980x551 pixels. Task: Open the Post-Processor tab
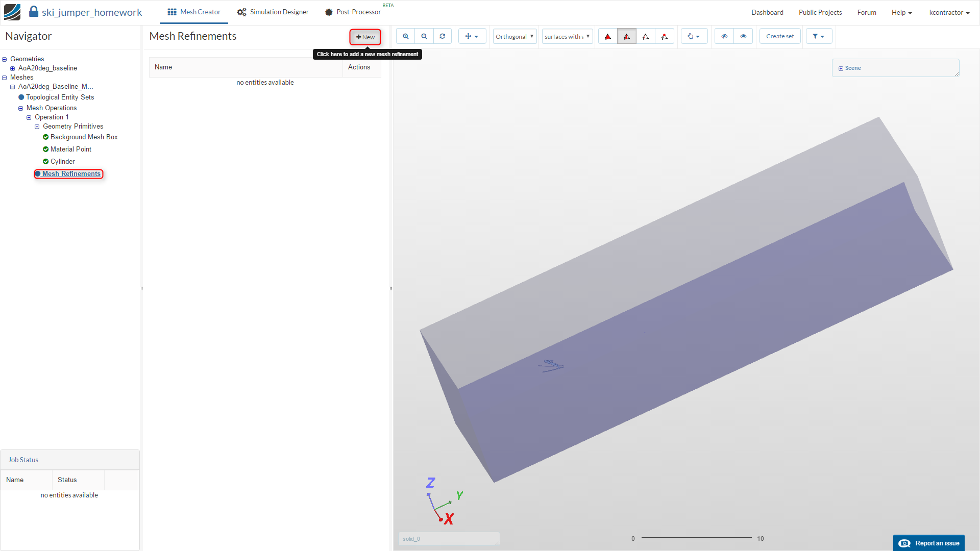point(353,12)
